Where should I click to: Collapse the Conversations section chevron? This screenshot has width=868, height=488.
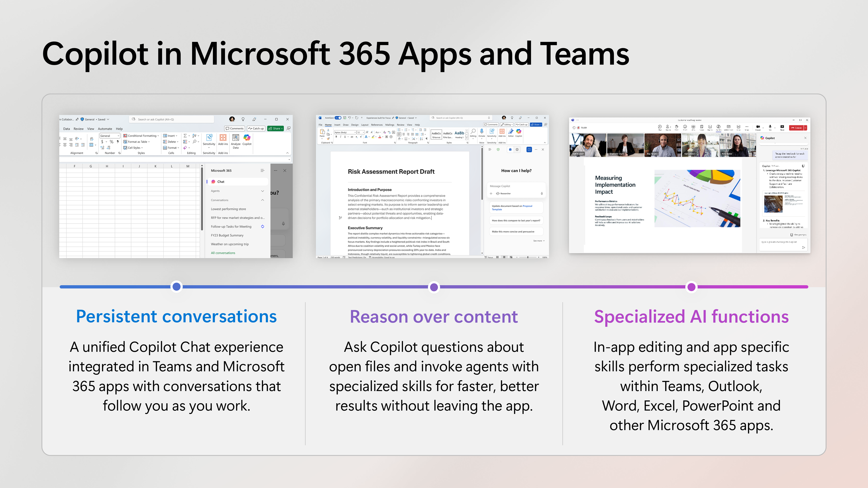click(262, 200)
